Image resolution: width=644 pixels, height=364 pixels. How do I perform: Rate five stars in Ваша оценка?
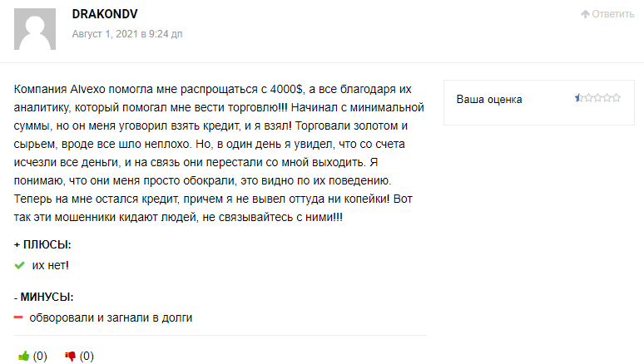[x=616, y=98]
